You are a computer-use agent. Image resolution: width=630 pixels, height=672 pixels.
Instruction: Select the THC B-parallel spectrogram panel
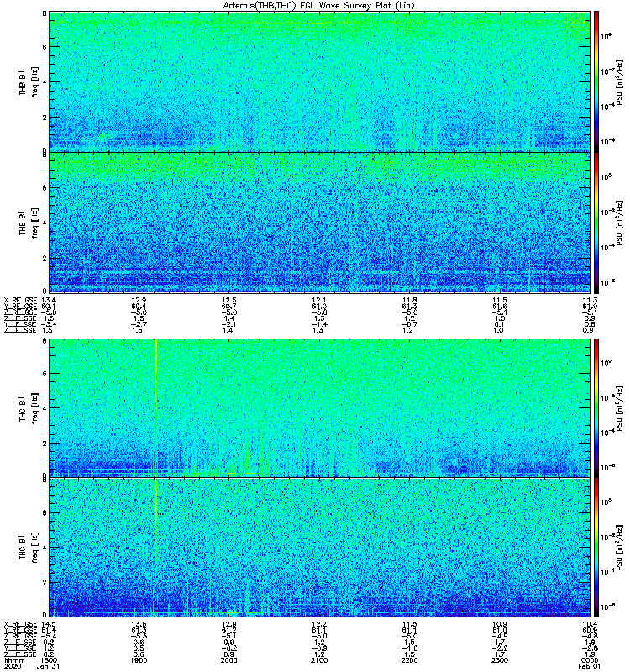320,548
